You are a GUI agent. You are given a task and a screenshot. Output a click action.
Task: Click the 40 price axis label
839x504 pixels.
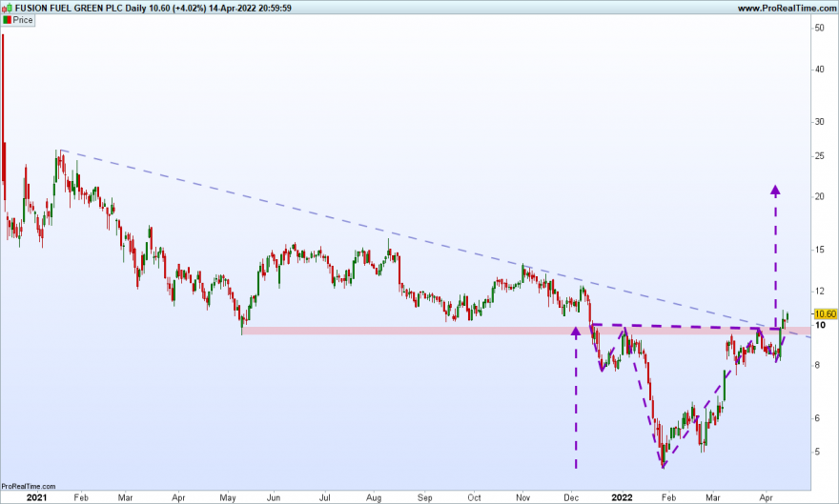pos(819,70)
